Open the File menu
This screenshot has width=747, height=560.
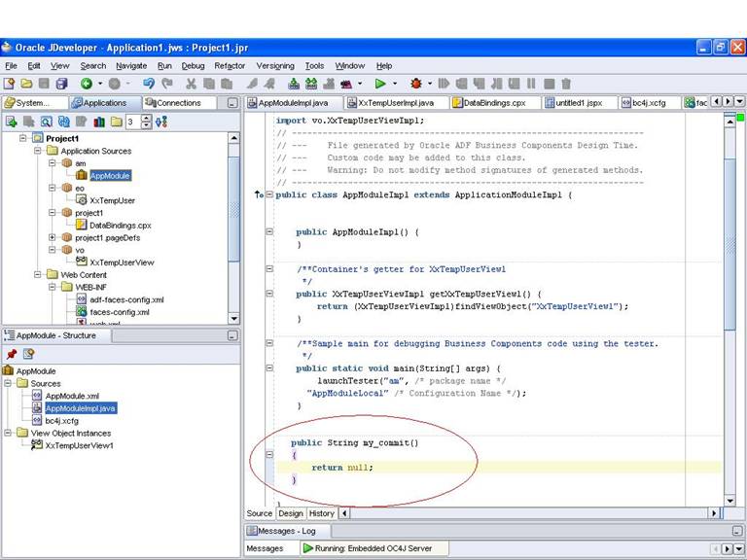(x=11, y=66)
